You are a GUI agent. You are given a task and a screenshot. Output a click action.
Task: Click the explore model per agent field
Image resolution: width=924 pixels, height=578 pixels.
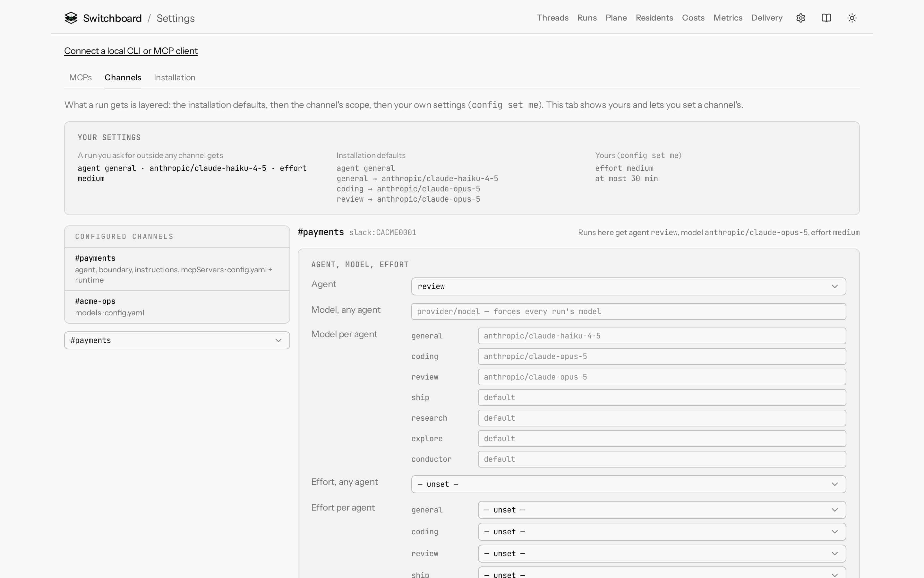click(x=662, y=439)
